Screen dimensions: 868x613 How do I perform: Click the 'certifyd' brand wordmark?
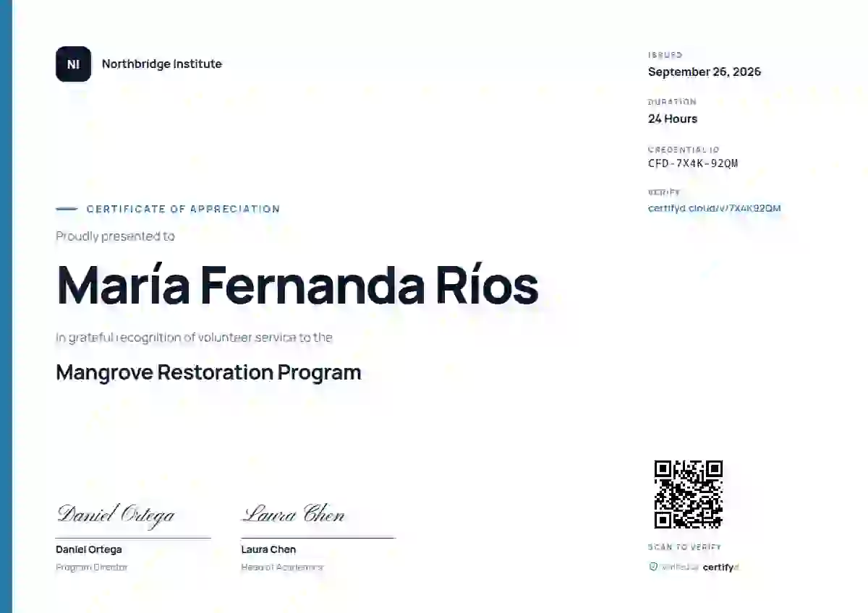(x=720, y=567)
